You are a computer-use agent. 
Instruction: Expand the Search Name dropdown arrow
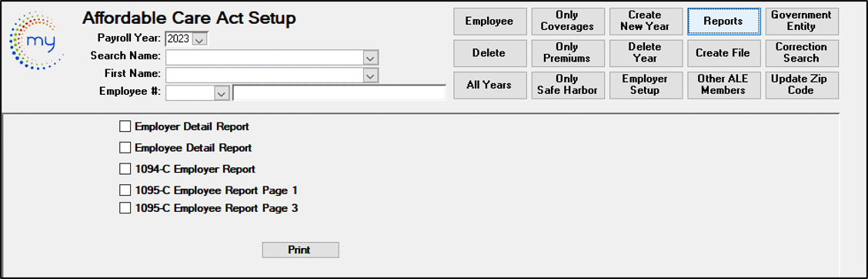tap(370, 57)
